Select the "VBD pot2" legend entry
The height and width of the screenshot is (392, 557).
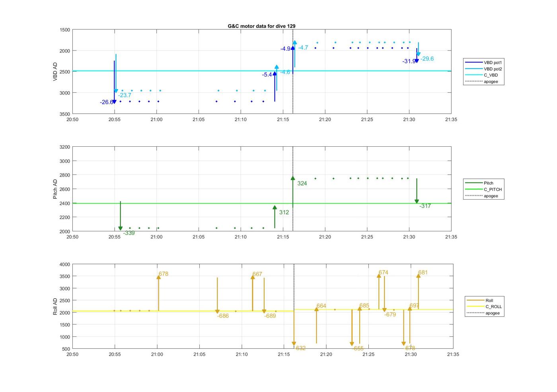(483, 69)
